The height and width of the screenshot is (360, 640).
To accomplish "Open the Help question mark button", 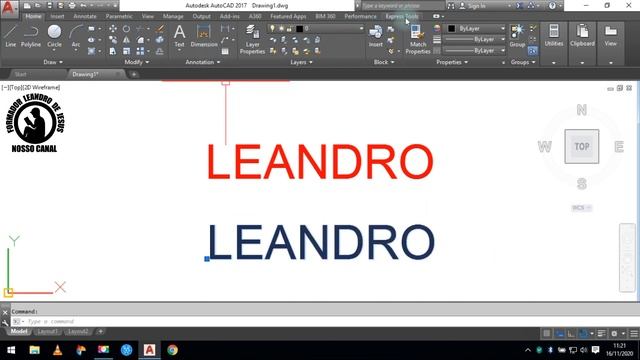I will click(552, 6).
